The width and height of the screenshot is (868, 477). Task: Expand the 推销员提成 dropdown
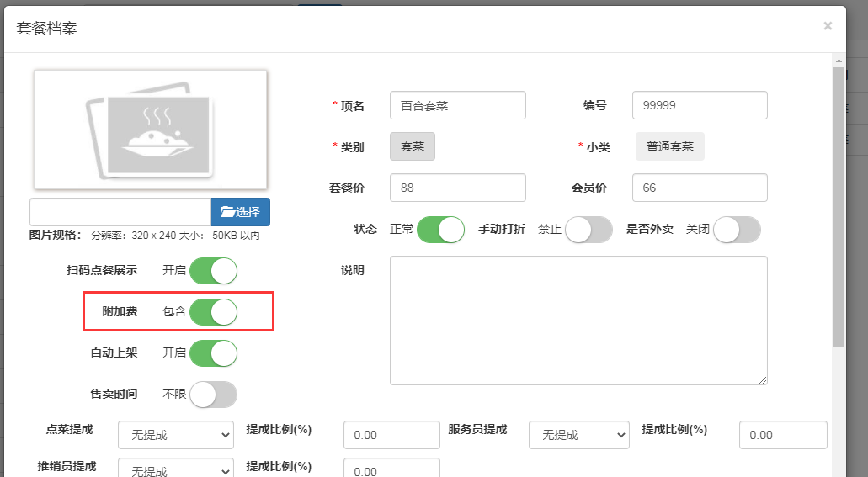175,469
